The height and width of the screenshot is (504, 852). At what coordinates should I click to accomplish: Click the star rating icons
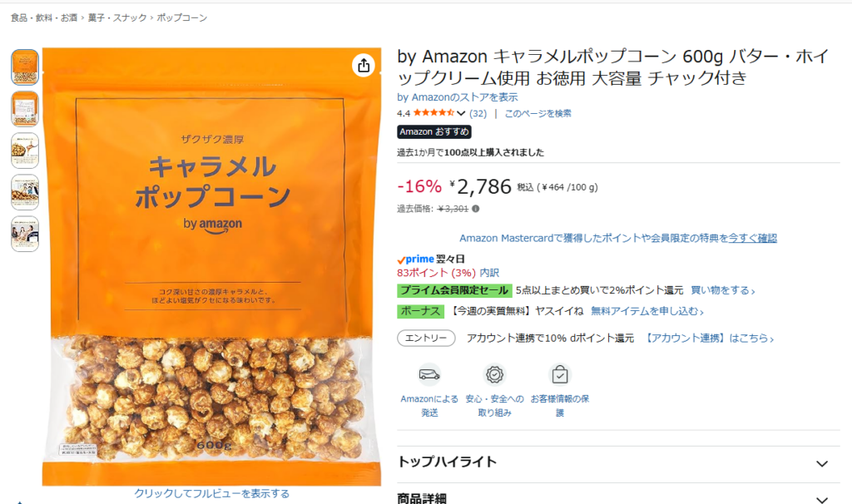tap(433, 113)
